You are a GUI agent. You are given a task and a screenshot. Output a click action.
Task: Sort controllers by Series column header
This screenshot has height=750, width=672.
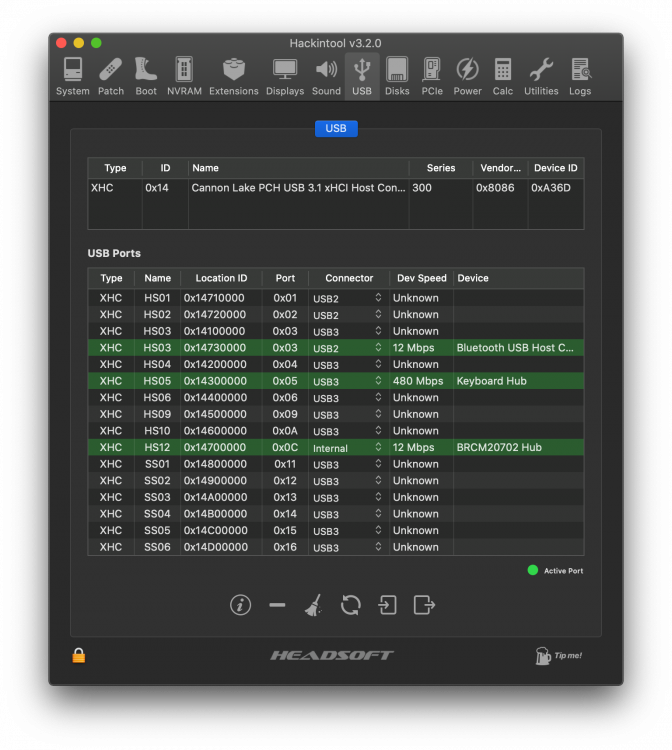pos(441,168)
